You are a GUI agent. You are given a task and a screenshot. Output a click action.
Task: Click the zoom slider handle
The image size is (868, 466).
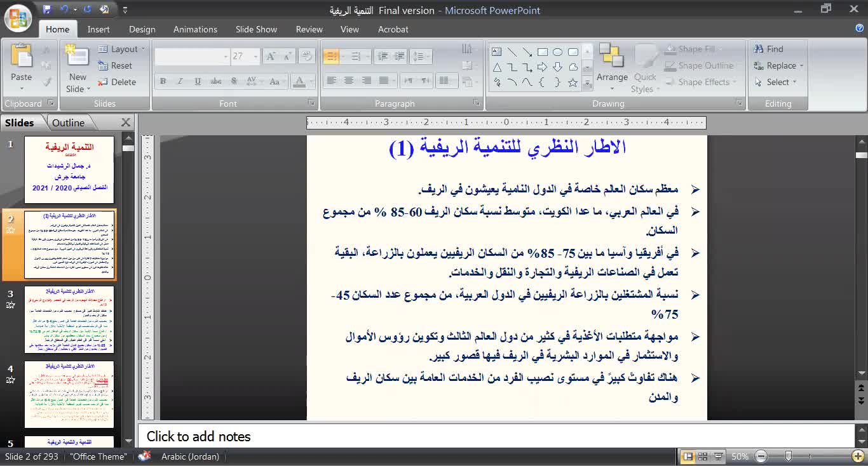[789, 456]
